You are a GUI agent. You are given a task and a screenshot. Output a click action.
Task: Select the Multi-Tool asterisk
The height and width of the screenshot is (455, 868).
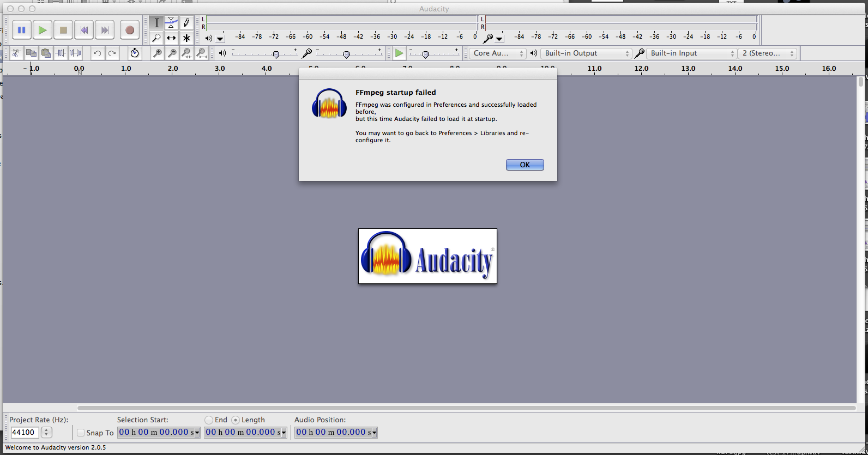point(186,38)
